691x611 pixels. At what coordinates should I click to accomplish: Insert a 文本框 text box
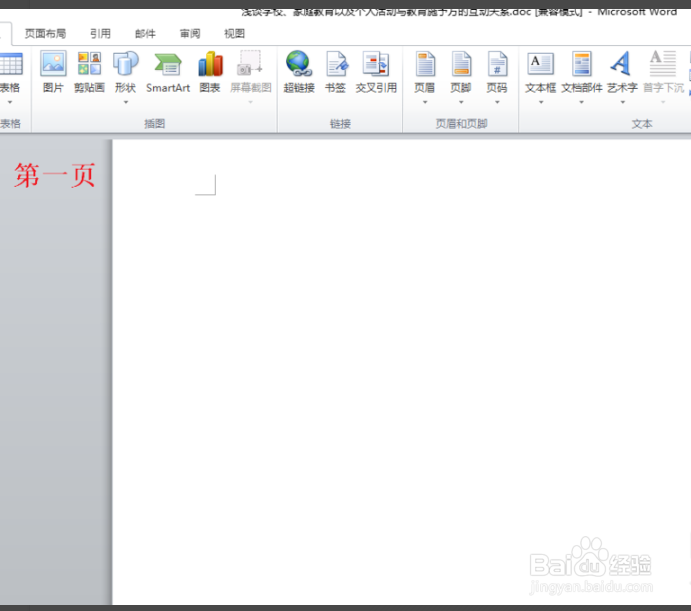pos(541,64)
